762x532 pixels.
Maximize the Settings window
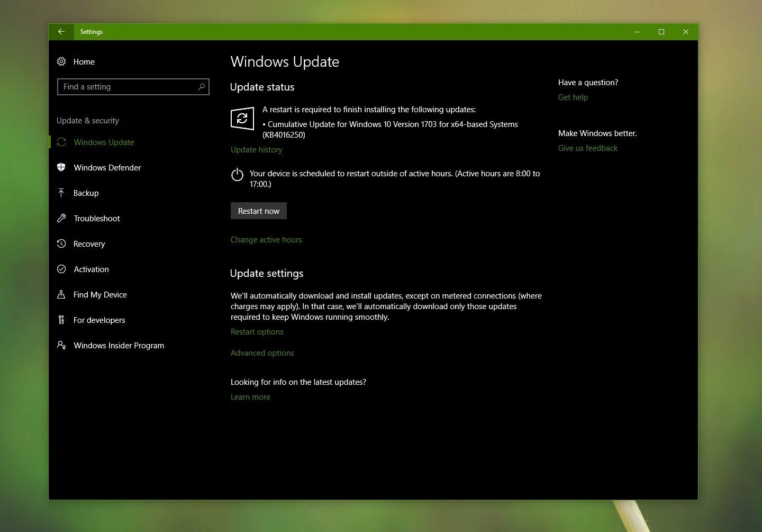pos(661,32)
